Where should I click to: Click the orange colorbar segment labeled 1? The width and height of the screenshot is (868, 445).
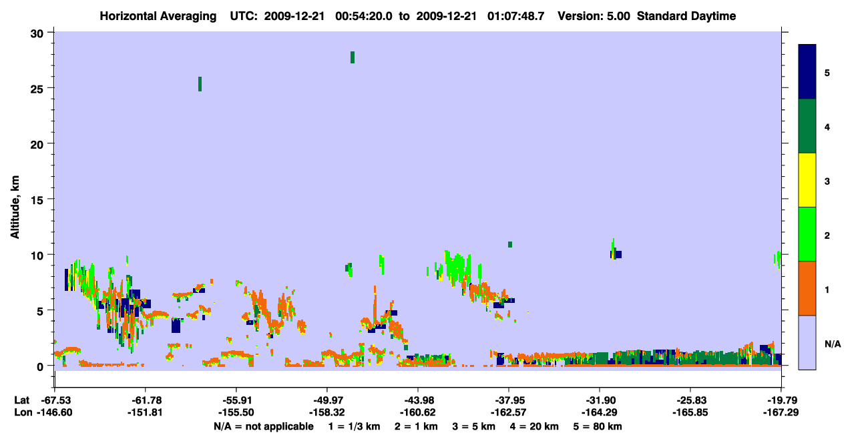807,288
